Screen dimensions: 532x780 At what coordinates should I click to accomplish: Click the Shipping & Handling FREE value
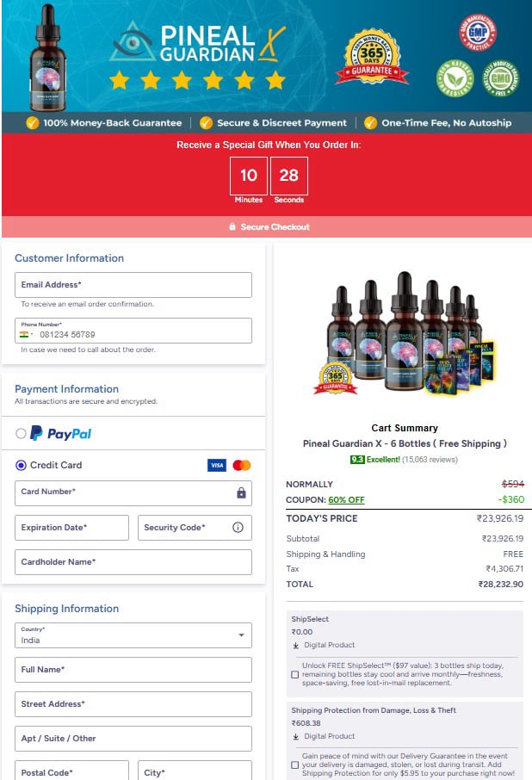click(513, 554)
